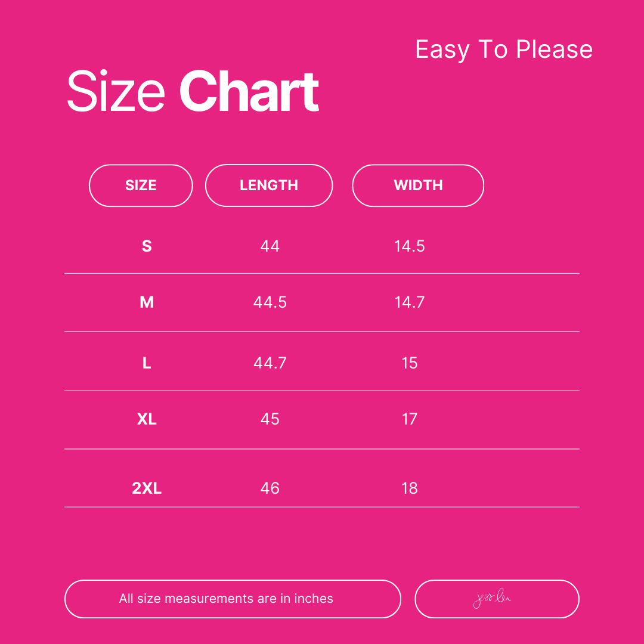Choose the 2XL size row label
This screenshot has width=644, height=644.
tap(147, 489)
